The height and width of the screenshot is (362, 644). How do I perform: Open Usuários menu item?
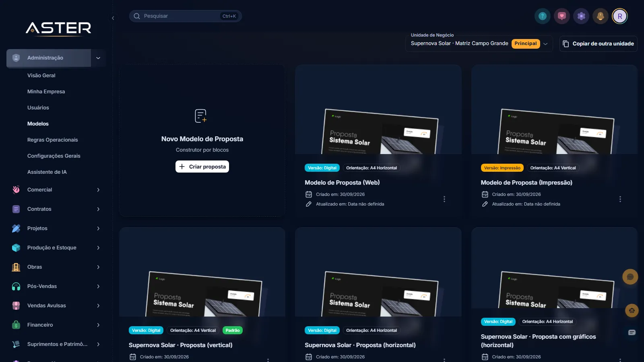[38, 107]
